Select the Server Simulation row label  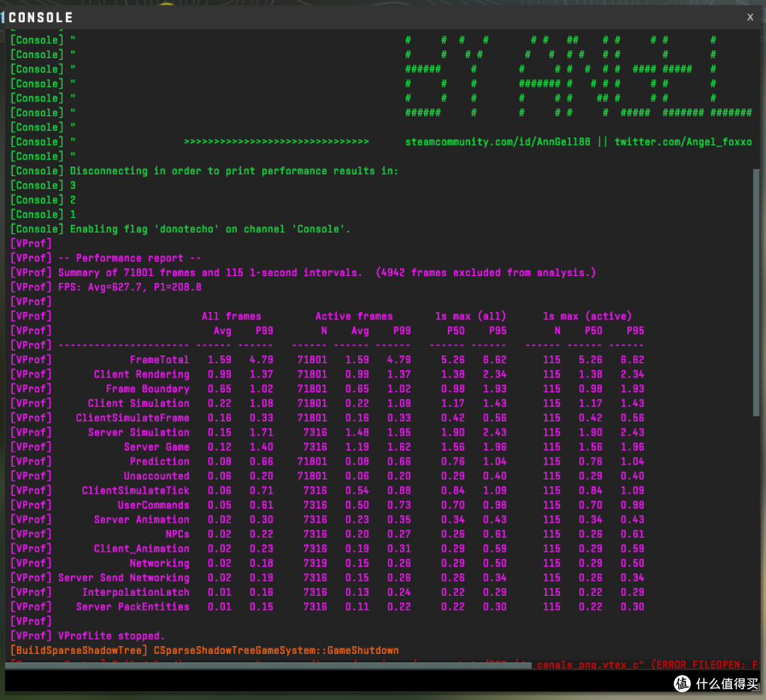click(x=139, y=433)
